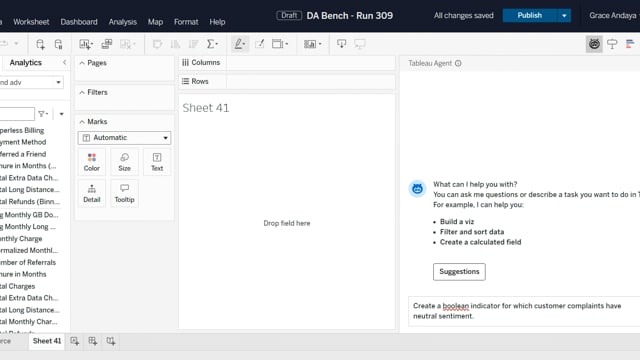Click the Data pane search field
The image size is (640, 360).
pos(17,114)
